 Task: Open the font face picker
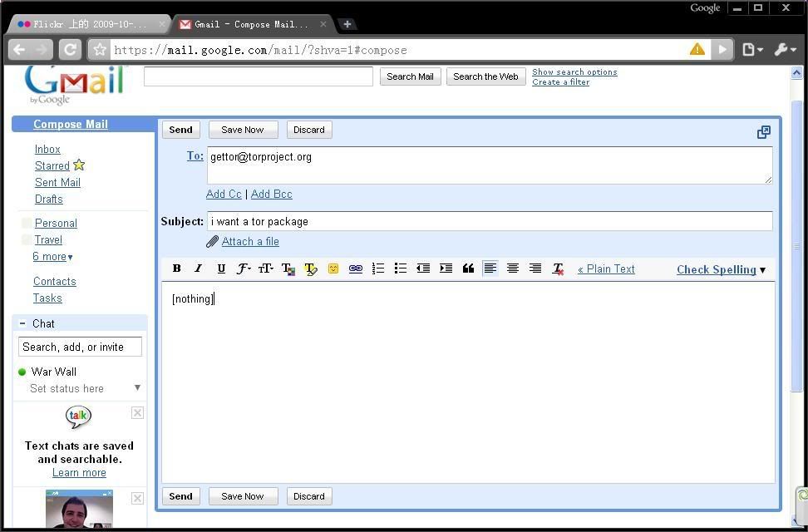click(244, 268)
